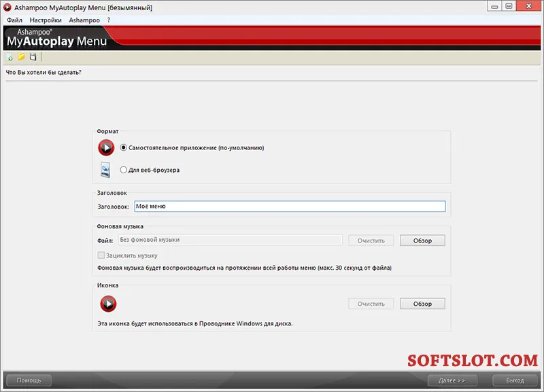
Task: Click the Помощь button
Action: pyautogui.click(x=29, y=380)
